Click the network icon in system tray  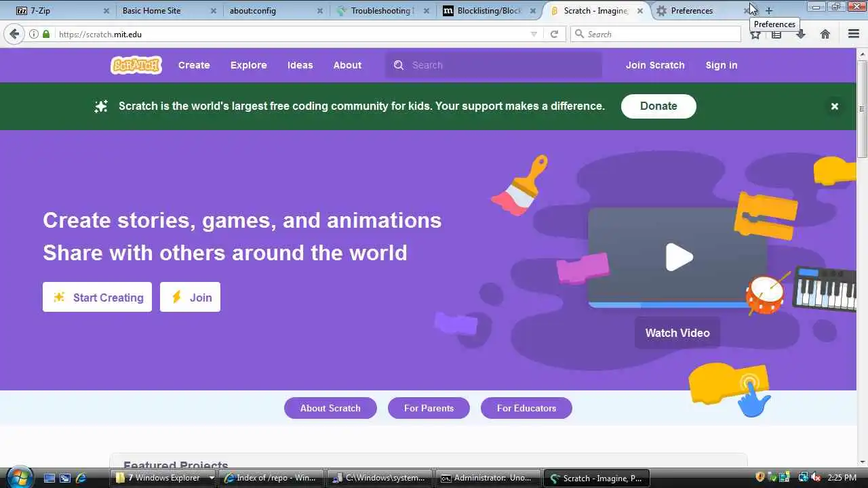[804, 477]
